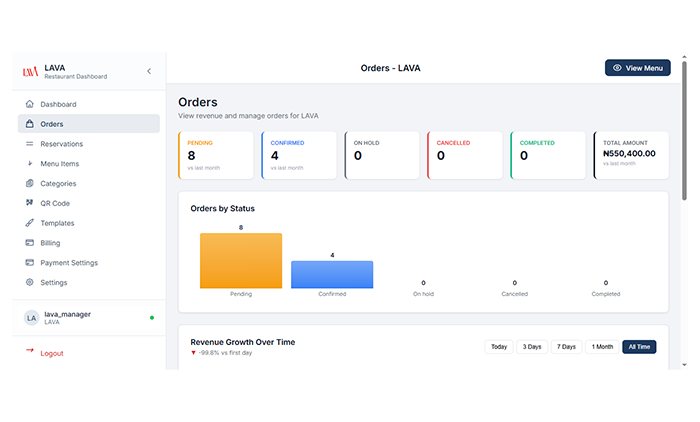Click the page vertical scrollbar
The image size is (700, 422).
684,130
